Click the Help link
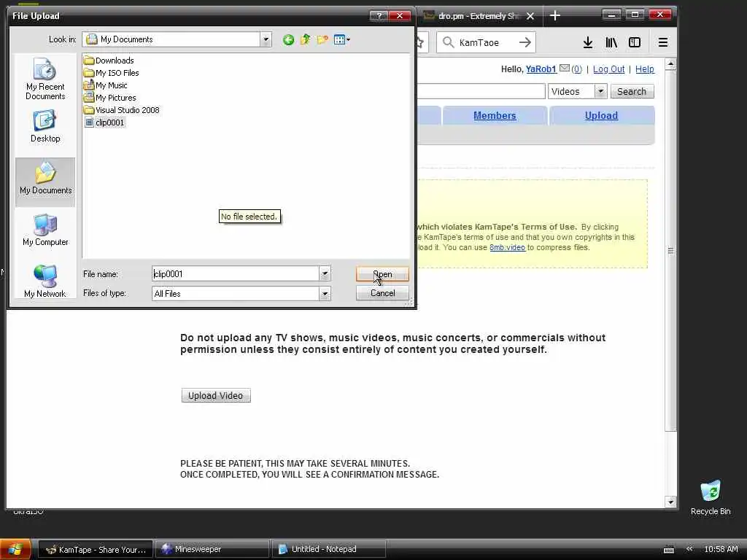The image size is (747, 560). 645,69
